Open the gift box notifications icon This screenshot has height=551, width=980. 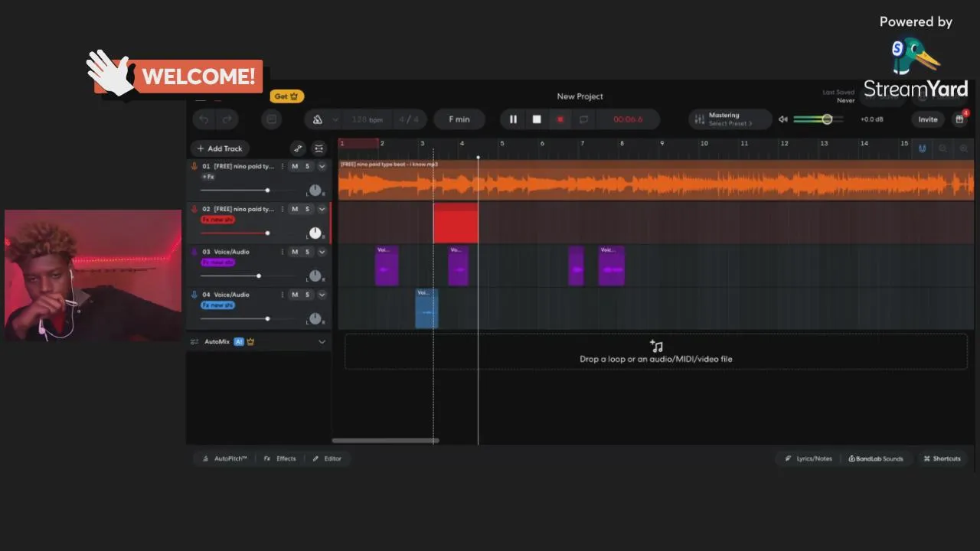coord(959,119)
